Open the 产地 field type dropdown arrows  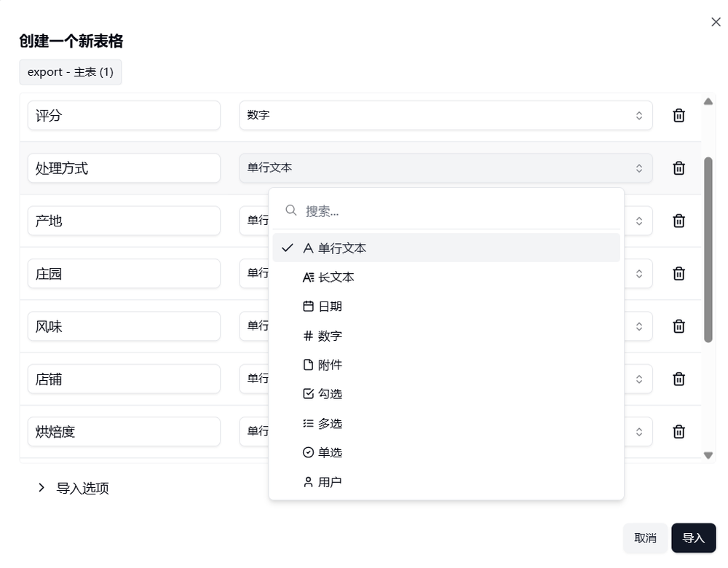pos(639,221)
